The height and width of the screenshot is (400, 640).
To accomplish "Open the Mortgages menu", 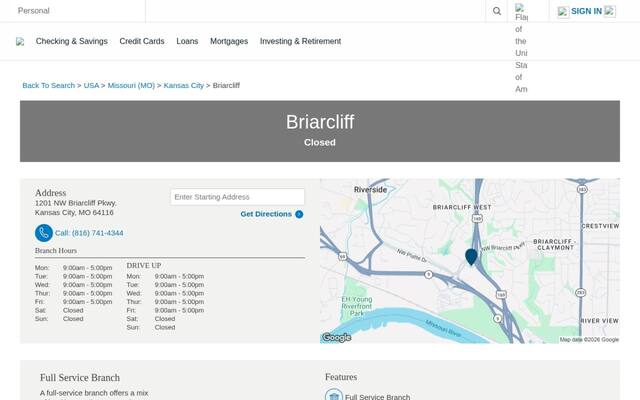I will (x=229, y=41).
